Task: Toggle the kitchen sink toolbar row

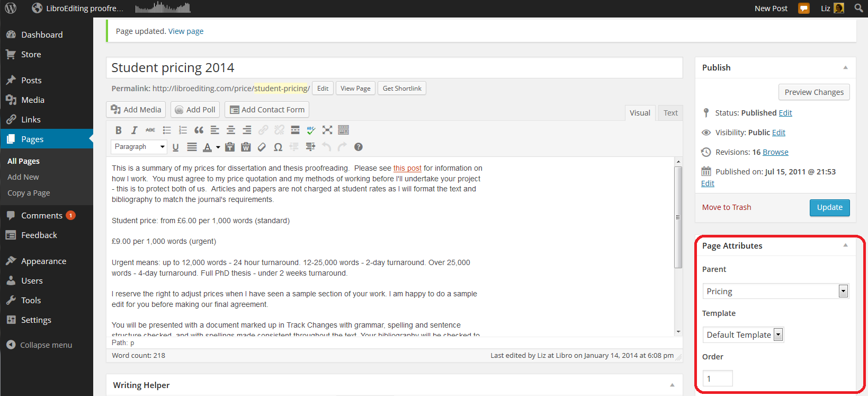Action: [343, 130]
